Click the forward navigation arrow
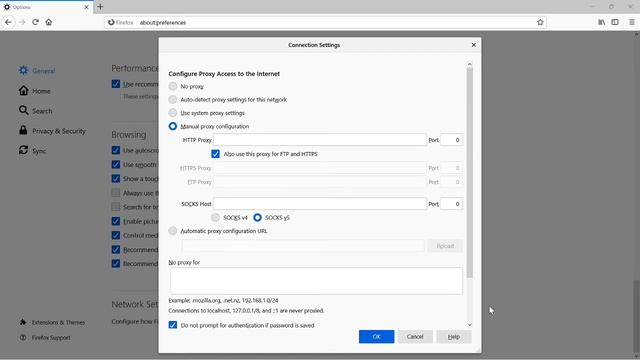The height and width of the screenshot is (360, 640). 22,22
